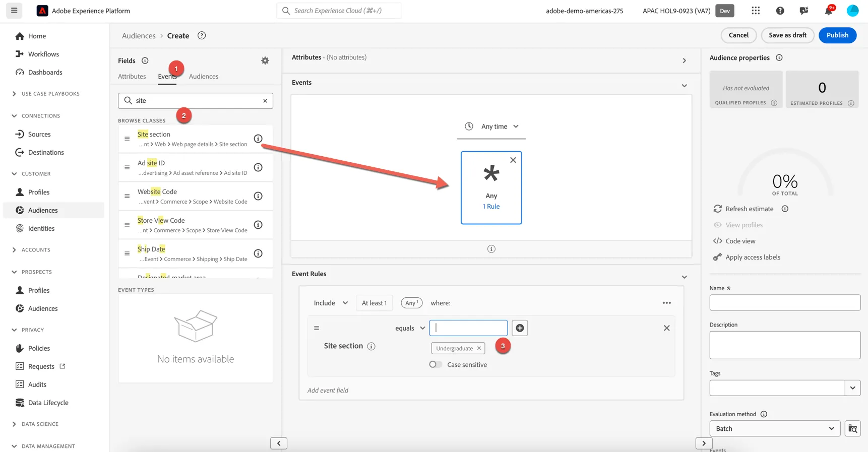The image size is (868, 452).
Task: Open the hamburger navigation menu
Action: [x=14, y=11]
